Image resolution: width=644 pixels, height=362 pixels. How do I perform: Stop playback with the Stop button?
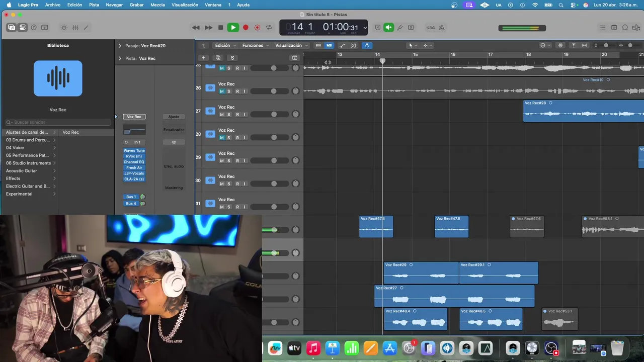(x=220, y=28)
